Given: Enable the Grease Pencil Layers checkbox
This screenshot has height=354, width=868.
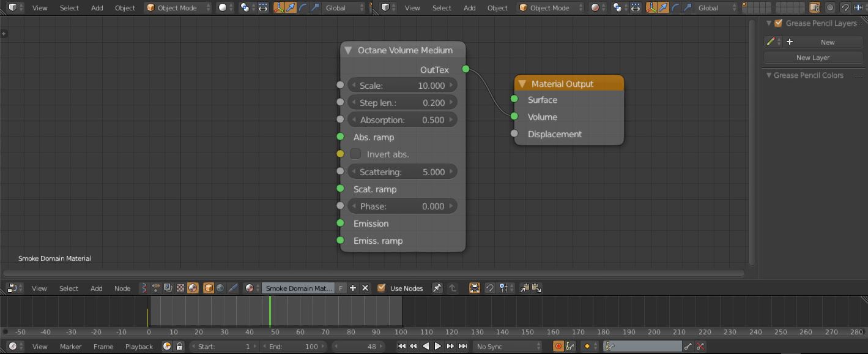Looking at the screenshot, I should point(778,23).
